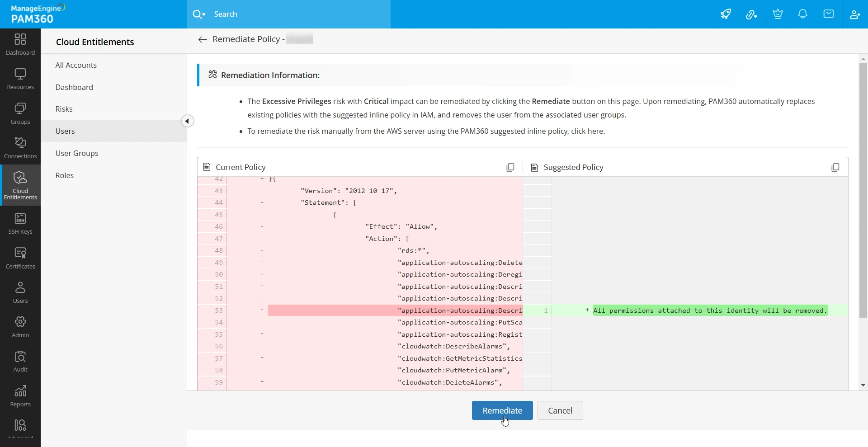Click the Remediate button
Image resolution: width=868 pixels, height=447 pixels.
[502, 410]
